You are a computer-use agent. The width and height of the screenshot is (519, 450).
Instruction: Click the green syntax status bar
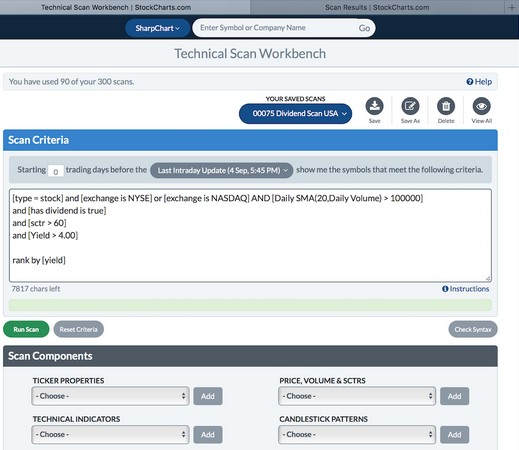coord(250,305)
